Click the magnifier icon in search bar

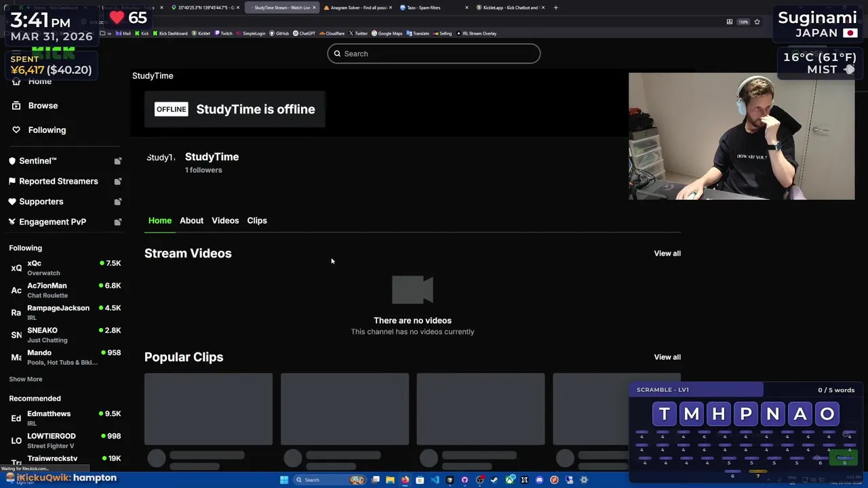[337, 54]
